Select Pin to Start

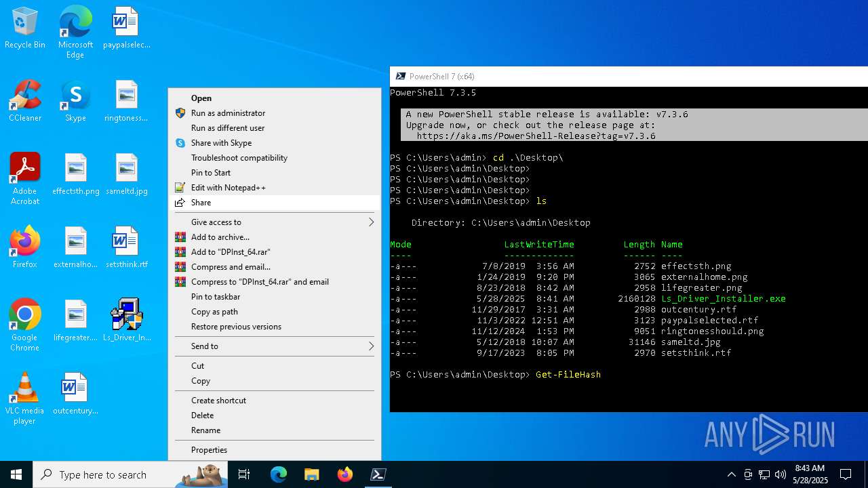[275, 173]
